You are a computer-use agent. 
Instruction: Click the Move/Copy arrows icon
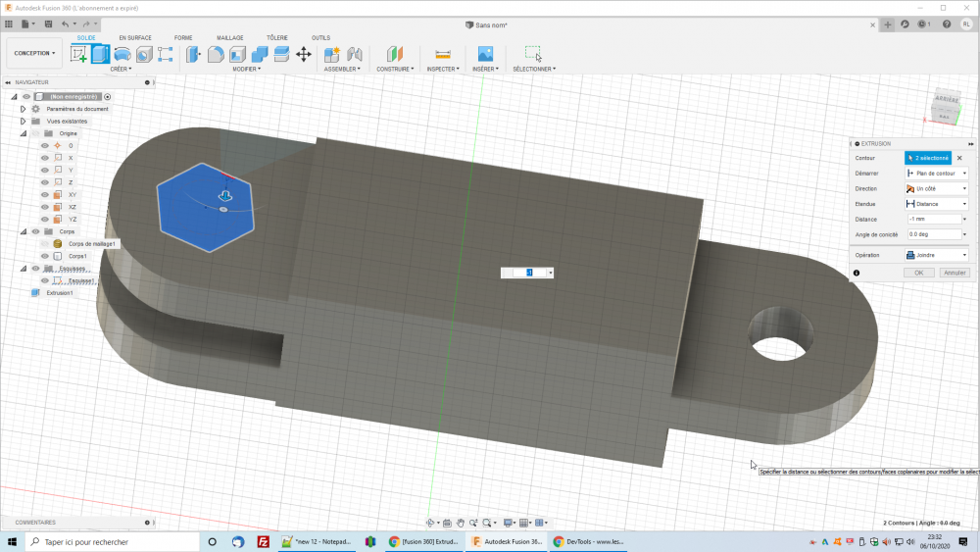304,54
